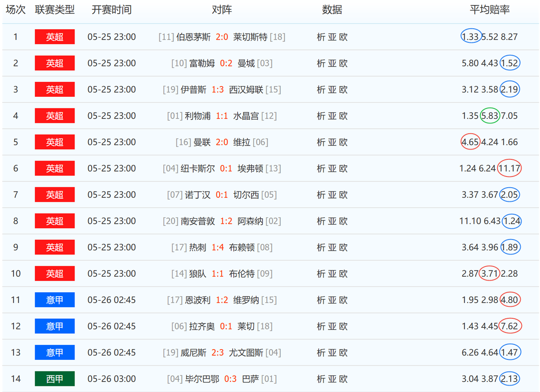This screenshot has height=392, width=540.
Task: Click the circled odds value 11.17
Action: click(x=509, y=168)
